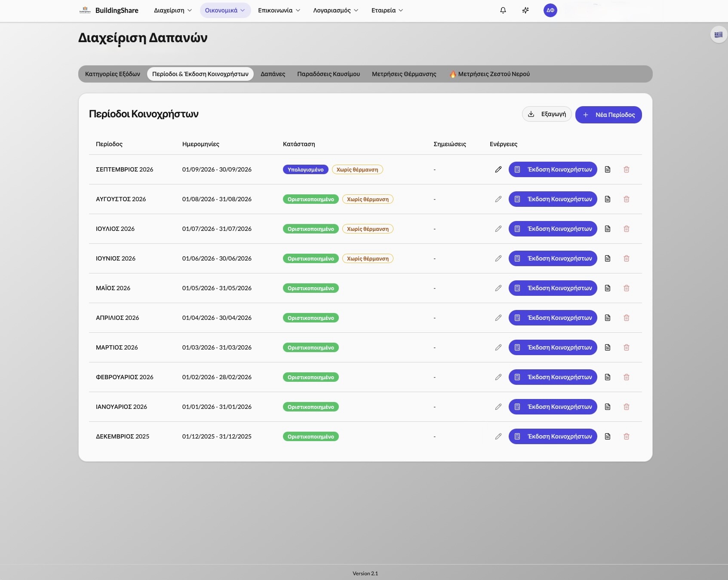Click the date range 01/04/2026 - 30/04/2026

click(217, 318)
